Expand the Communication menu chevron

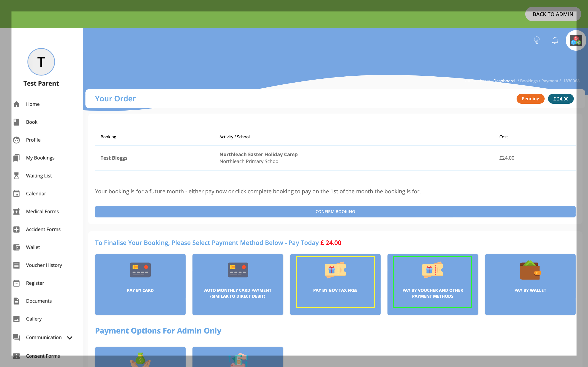(x=70, y=338)
